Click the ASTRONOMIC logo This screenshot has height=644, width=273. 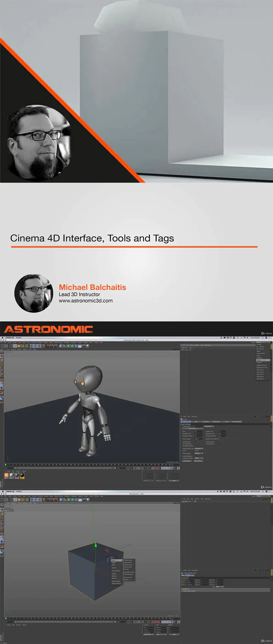[x=48, y=329]
